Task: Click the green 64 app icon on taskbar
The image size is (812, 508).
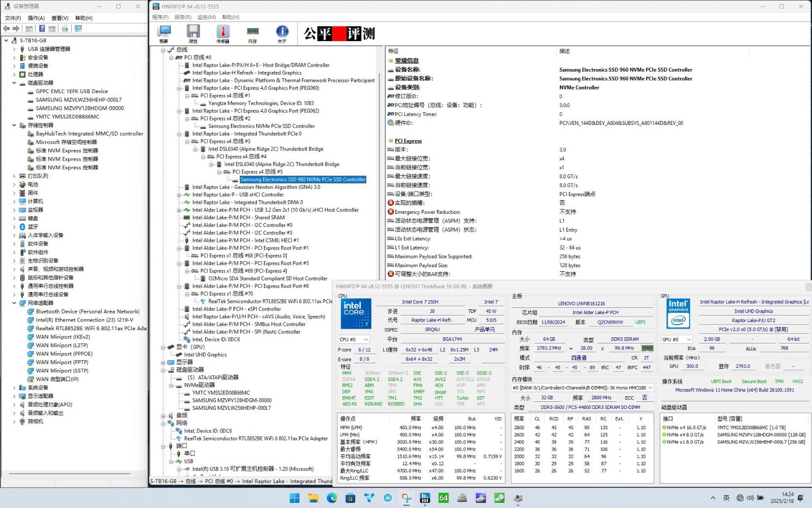Action: pos(444,498)
